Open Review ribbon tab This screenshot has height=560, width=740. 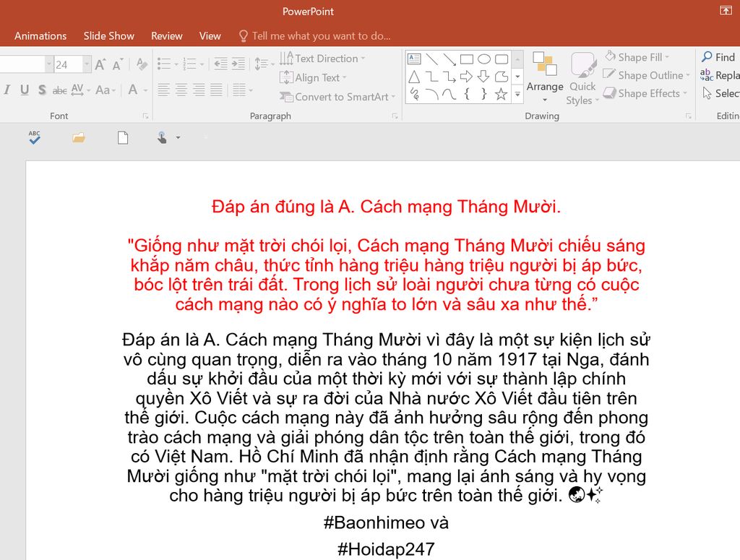pos(167,36)
